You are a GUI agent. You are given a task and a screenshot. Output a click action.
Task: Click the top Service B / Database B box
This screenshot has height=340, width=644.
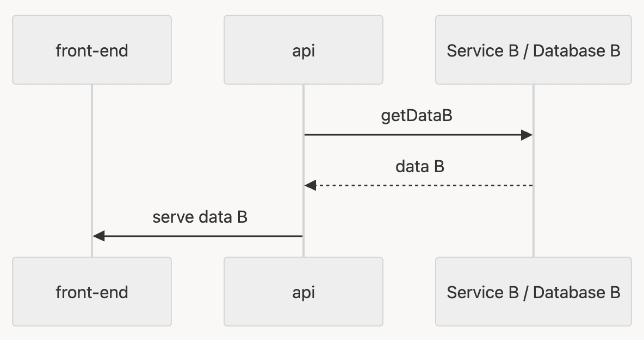[x=533, y=50]
